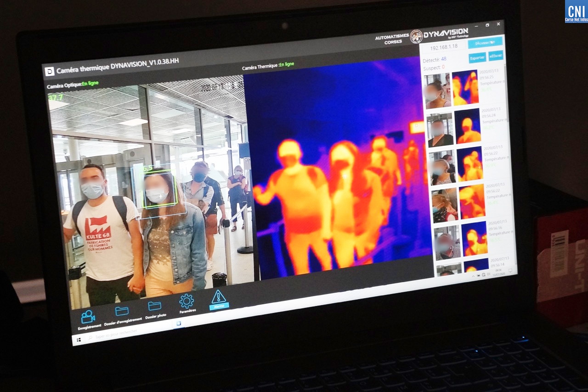Open the Windows Start menu
The image size is (588, 392).
coord(79,340)
